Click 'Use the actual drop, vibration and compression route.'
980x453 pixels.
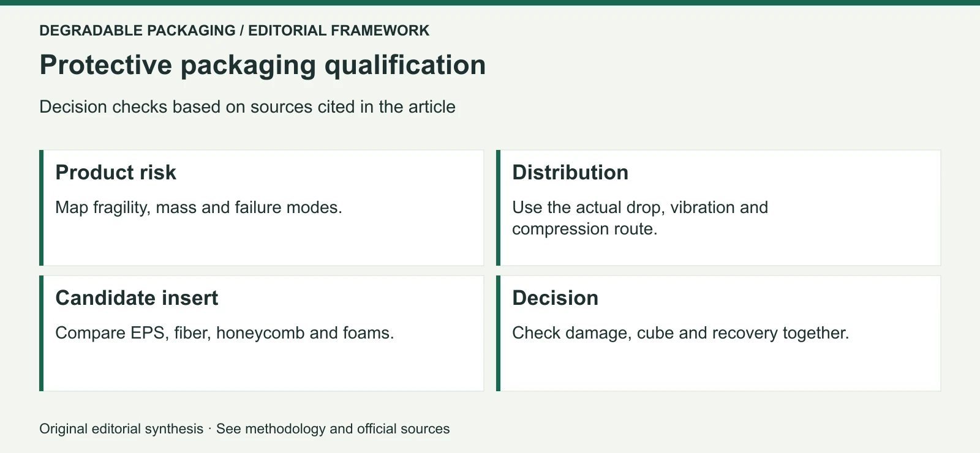click(x=640, y=218)
